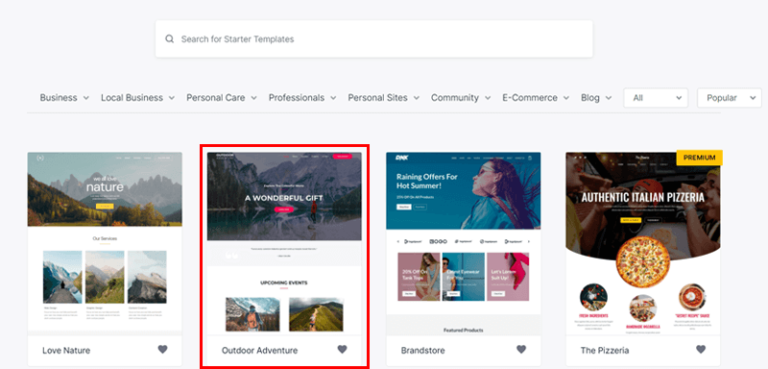The width and height of the screenshot is (768, 369).
Task: Expand the Personal Care category dropdown
Action: pyautogui.click(x=221, y=98)
